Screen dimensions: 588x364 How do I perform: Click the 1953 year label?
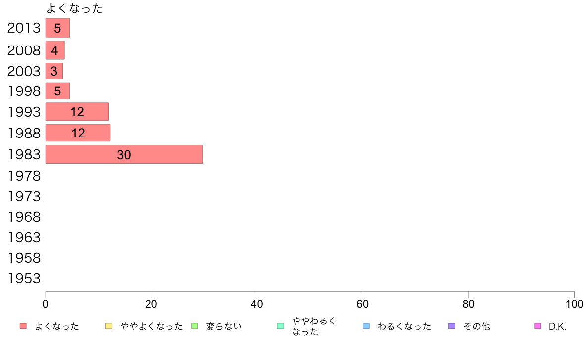point(24,279)
